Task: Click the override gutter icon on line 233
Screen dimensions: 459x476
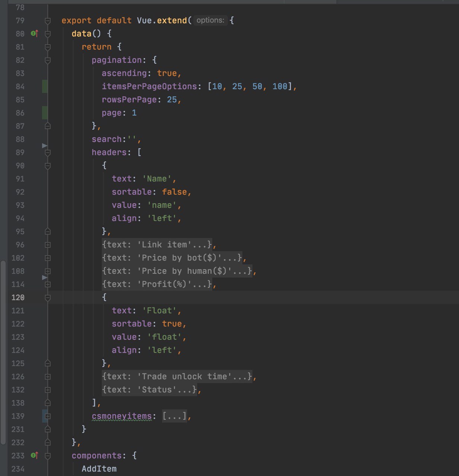Action: [34, 455]
